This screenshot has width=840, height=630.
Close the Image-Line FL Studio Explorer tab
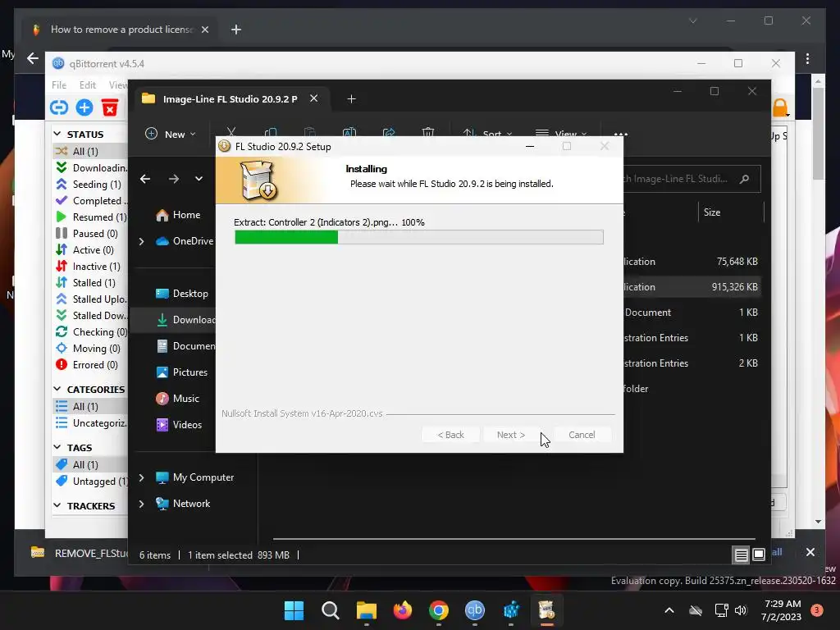(x=314, y=98)
